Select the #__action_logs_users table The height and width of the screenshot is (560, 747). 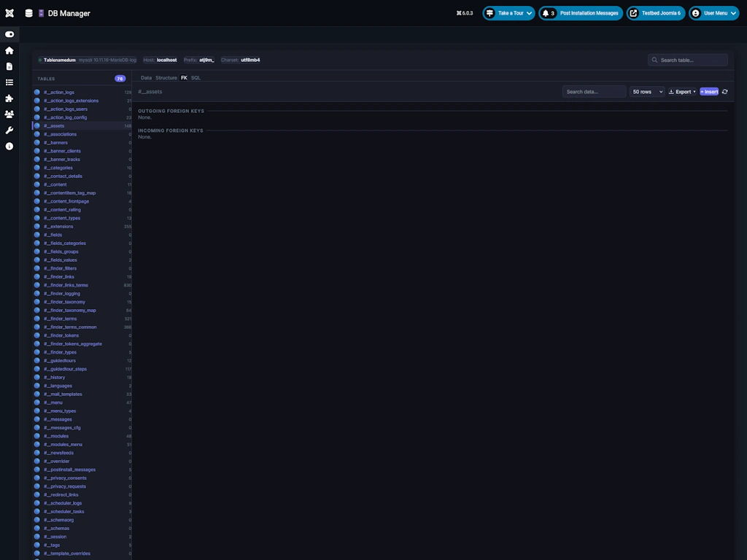pyautogui.click(x=82, y=109)
